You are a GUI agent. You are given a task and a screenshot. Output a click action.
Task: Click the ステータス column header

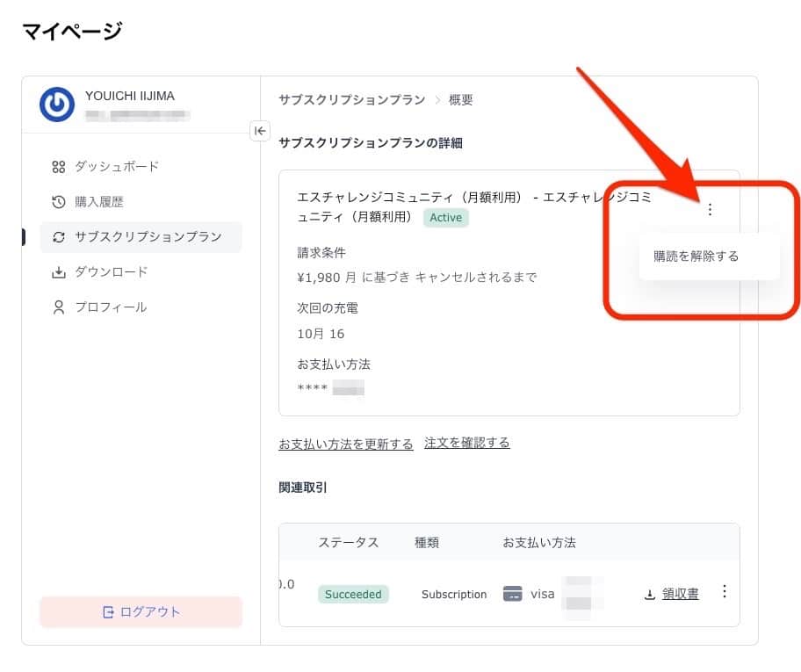[x=349, y=542]
